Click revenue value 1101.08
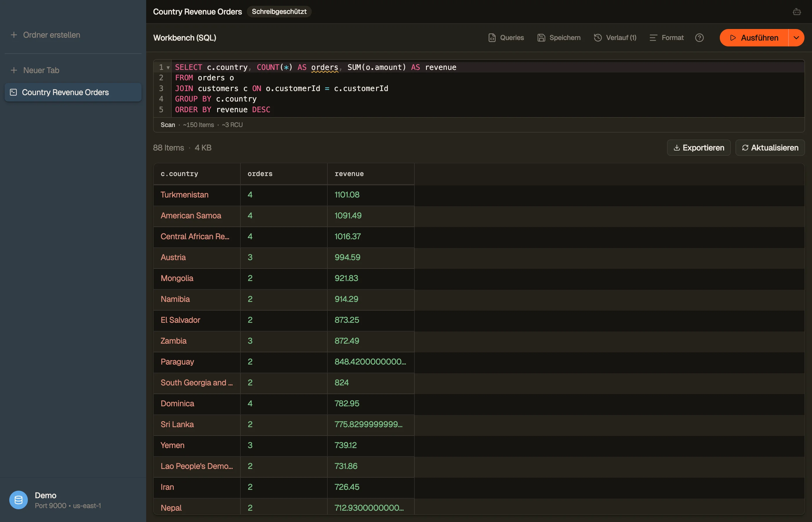This screenshot has width=812, height=522. pos(347,195)
